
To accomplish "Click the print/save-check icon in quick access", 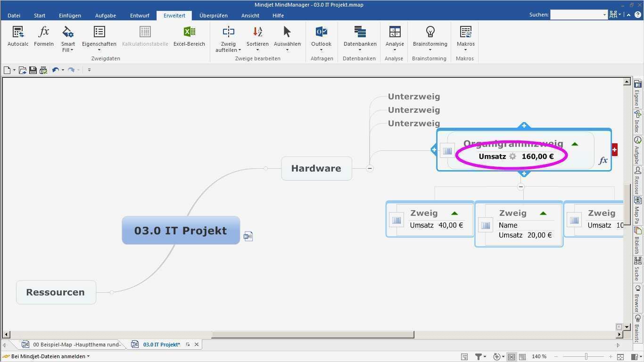I will (43, 70).
